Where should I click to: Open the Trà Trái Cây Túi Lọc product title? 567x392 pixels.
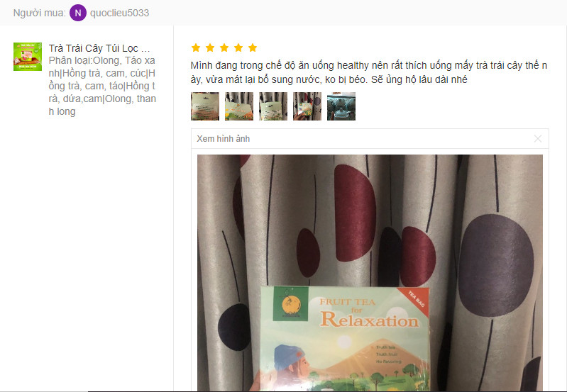click(99, 48)
